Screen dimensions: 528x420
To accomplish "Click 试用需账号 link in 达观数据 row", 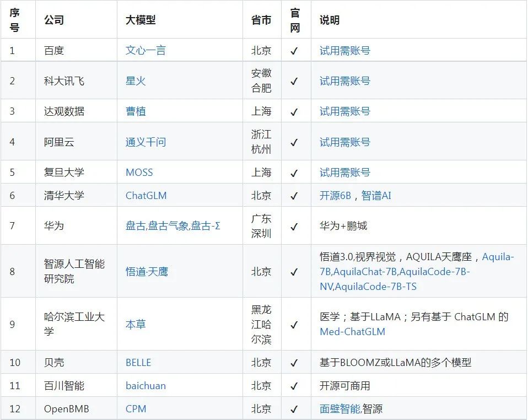I will [x=345, y=111].
